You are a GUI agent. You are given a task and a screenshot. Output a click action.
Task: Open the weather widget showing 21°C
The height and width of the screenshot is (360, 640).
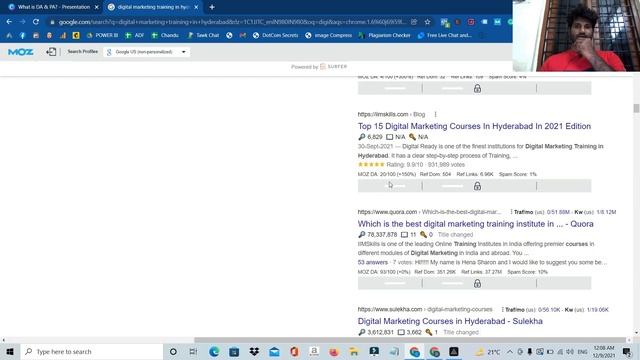[488, 351]
